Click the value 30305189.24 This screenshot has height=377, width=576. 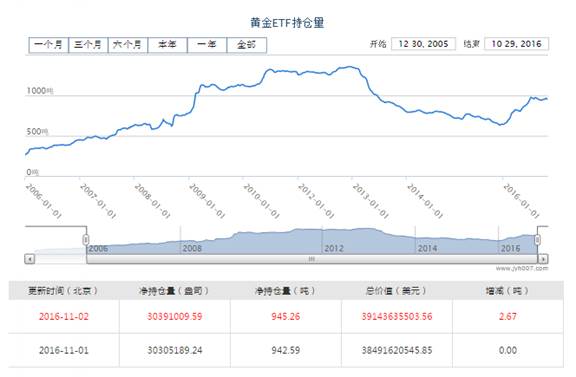[174, 350]
